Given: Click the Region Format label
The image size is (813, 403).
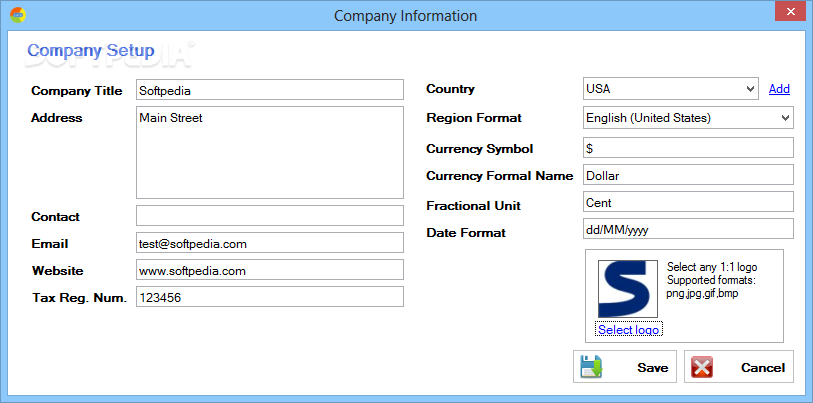Looking at the screenshot, I should pyautogui.click(x=474, y=118).
